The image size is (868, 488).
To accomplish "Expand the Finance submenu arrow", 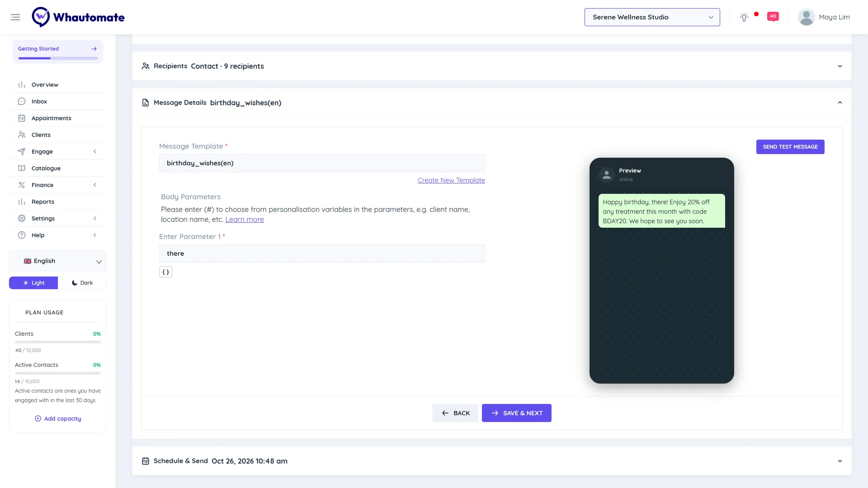I will [x=95, y=185].
